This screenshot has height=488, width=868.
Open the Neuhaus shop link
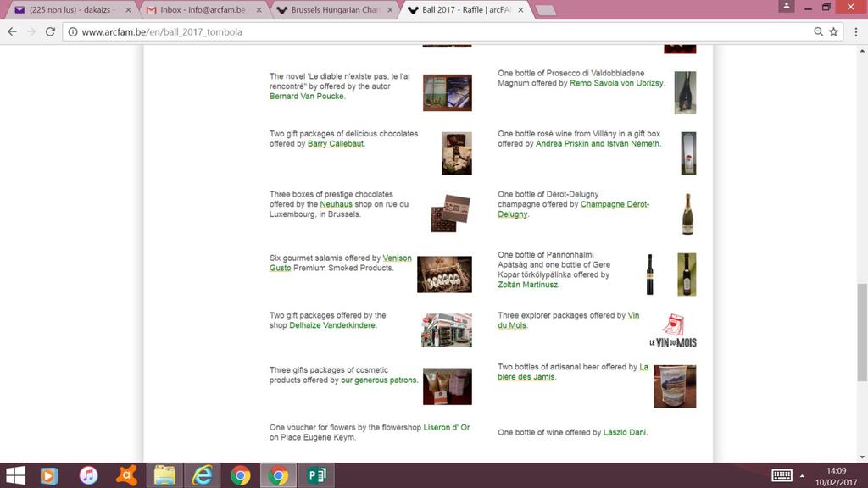[x=336, y=204]
